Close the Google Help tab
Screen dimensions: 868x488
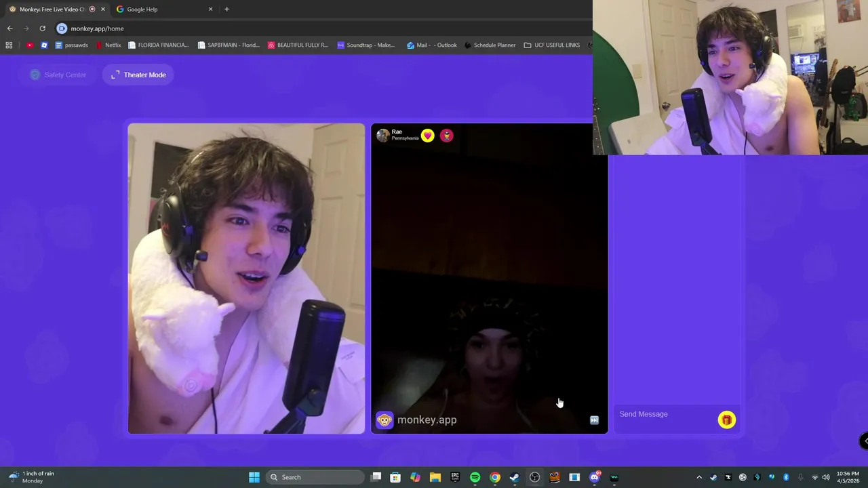210,9
